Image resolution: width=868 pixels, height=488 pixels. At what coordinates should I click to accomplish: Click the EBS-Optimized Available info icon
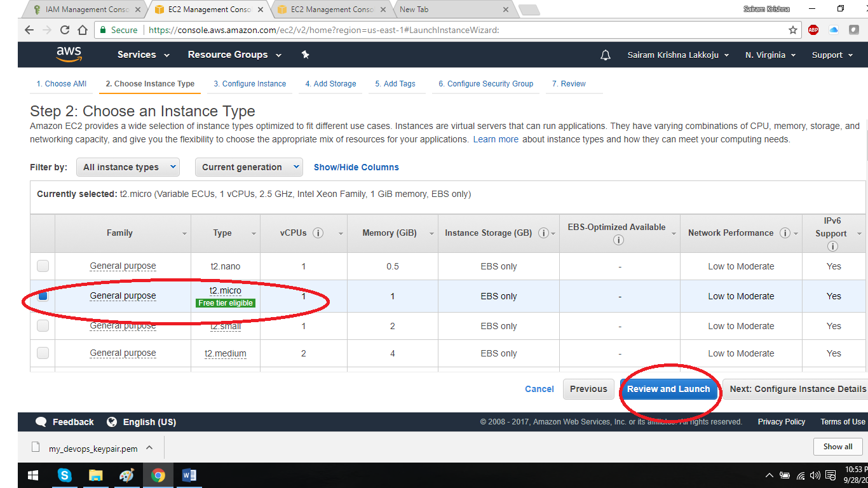(x=618, y=240)
